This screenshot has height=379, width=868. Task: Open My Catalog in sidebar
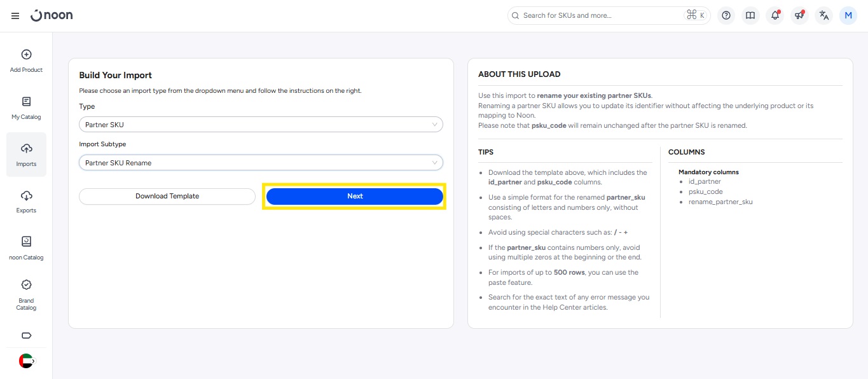coord(26,108)
